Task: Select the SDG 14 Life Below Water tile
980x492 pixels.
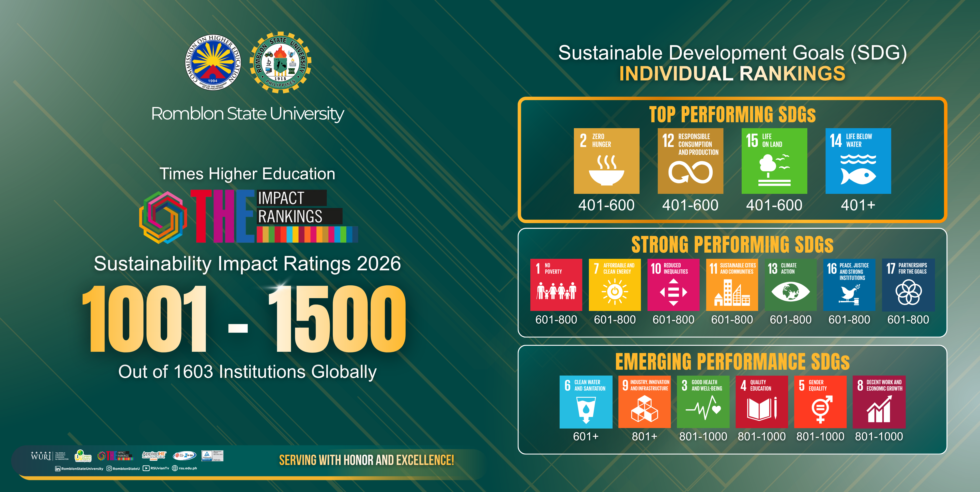Action: point(858,161)
